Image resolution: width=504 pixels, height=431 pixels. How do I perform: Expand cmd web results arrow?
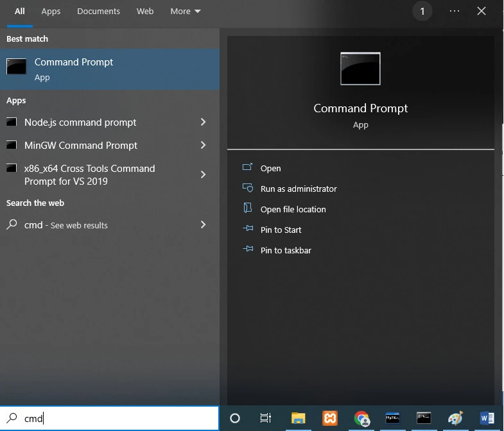coord(203,224)
